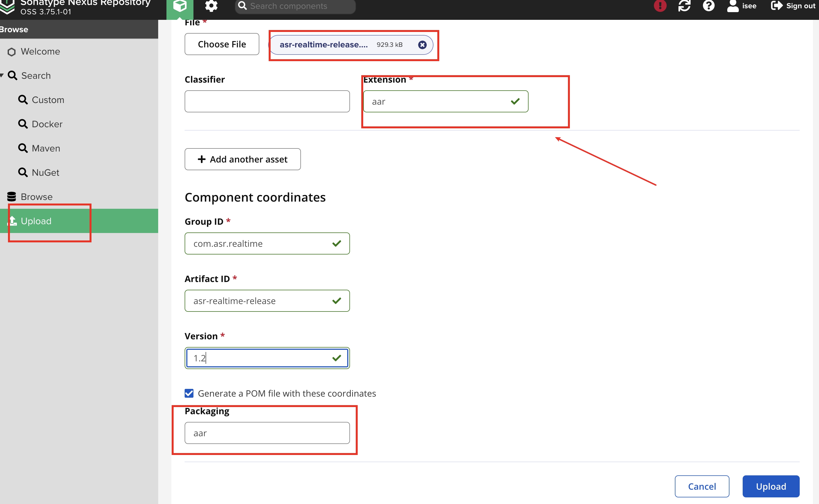Remove the asr-realtime-release file chip
Image resolution: width=819 pixels, height=504 pixels.
click(422, 45)
